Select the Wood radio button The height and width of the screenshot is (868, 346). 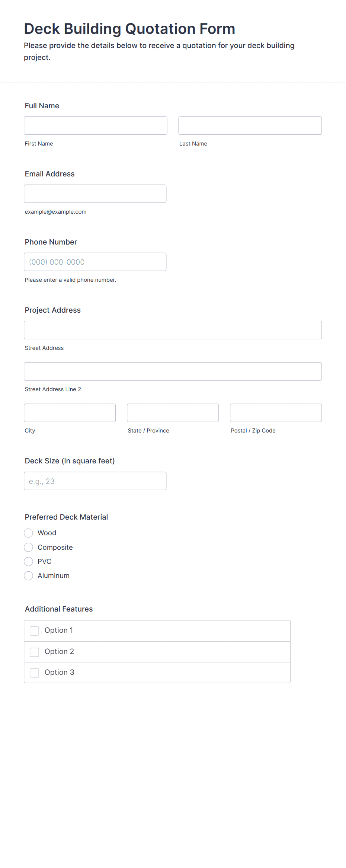tap(29, 533)
